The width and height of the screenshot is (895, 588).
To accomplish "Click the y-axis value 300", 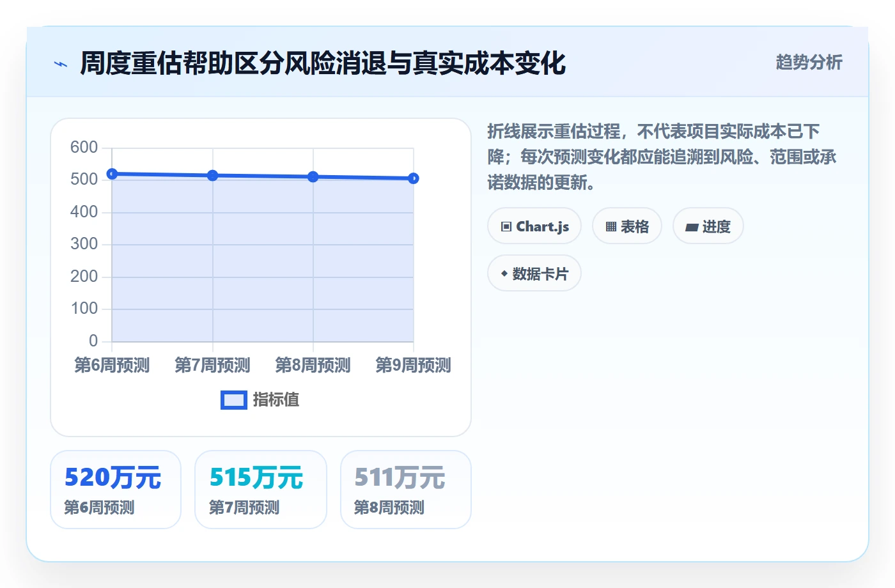I will [84, 244].
